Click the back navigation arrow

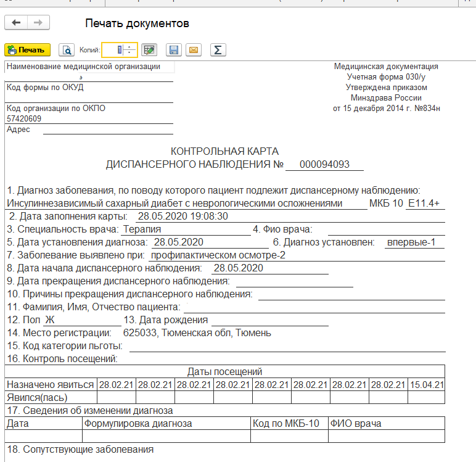[x=16, y=23]
